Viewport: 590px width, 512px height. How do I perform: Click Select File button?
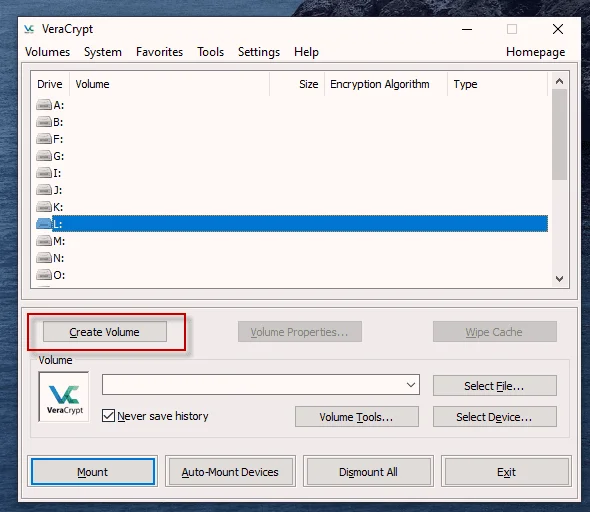click(494, 386)
